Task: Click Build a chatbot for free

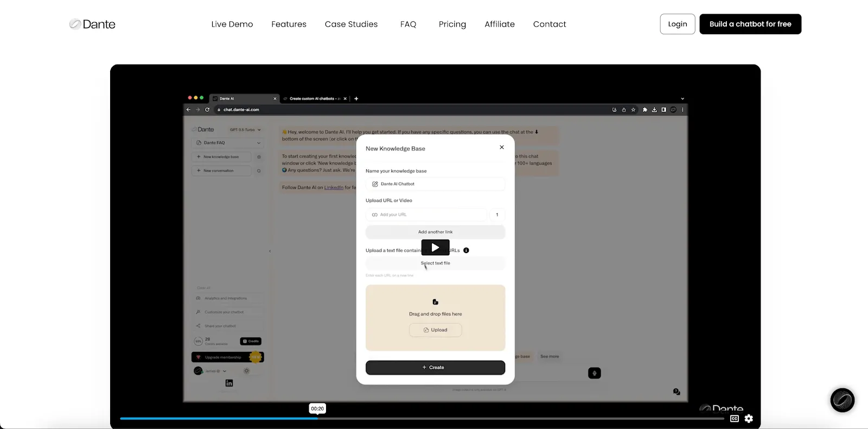Action: tap(750, 24)
